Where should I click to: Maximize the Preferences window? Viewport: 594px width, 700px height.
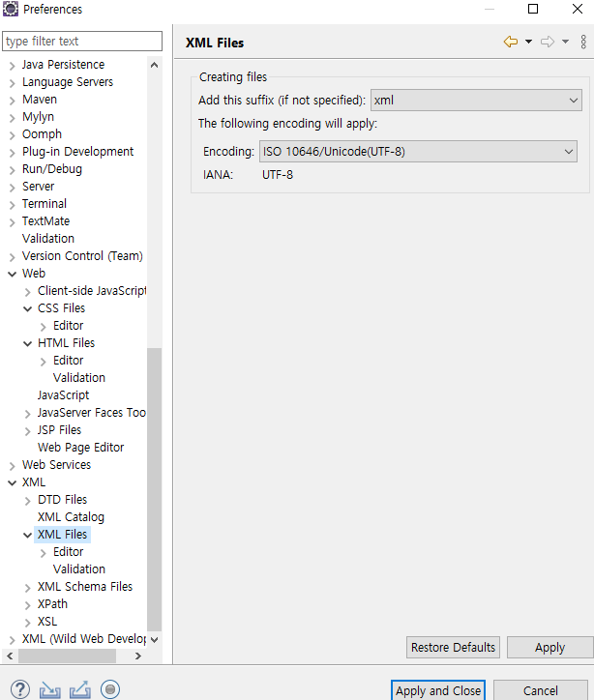[533, 9]
